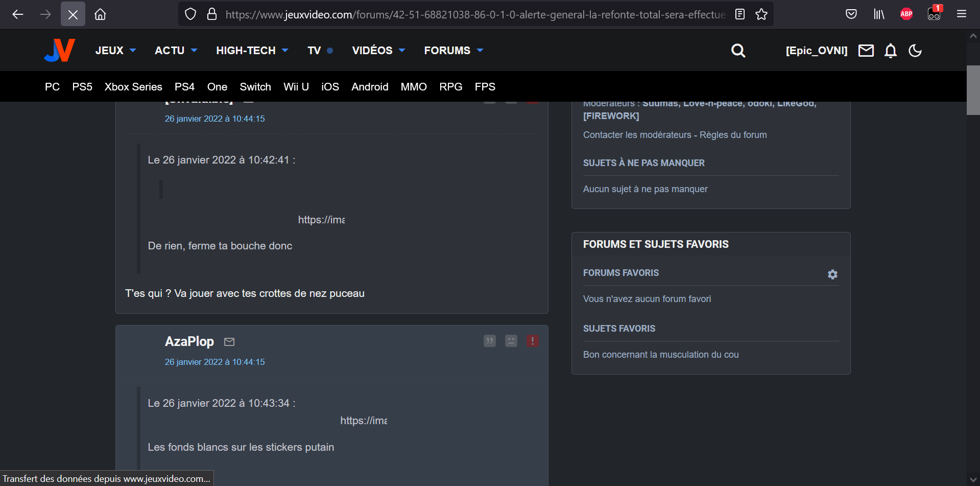The height and width of the screenshot is (486, 980).
Task: Click the quote header 'Le 26 janvier 2022 à 10:42:41 :'
Action: [x=222, y=160]
